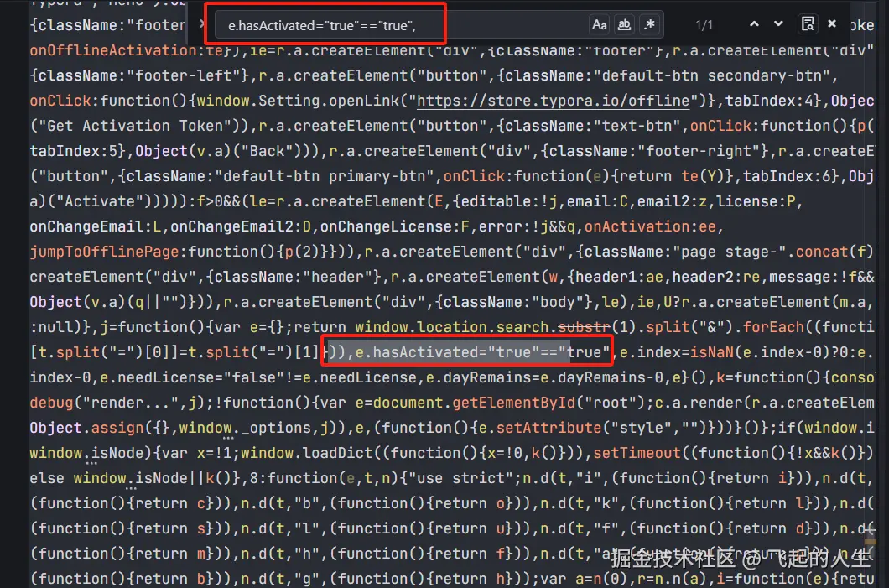Click the setTimeout function call
The height and width of the screenshot is (588, 889).
coord(639,453)
